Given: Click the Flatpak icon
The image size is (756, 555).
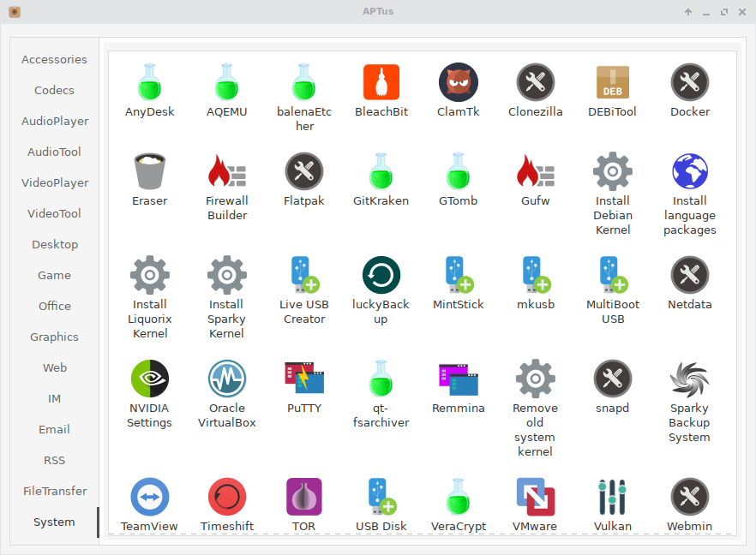Looking at the screenshot, I should point(304,171).
